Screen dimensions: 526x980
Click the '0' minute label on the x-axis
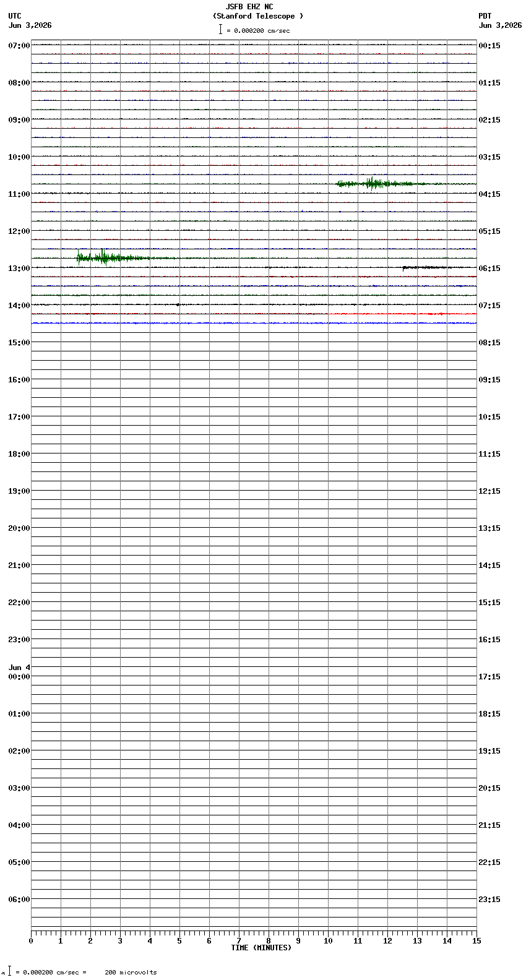coord(31,941)
